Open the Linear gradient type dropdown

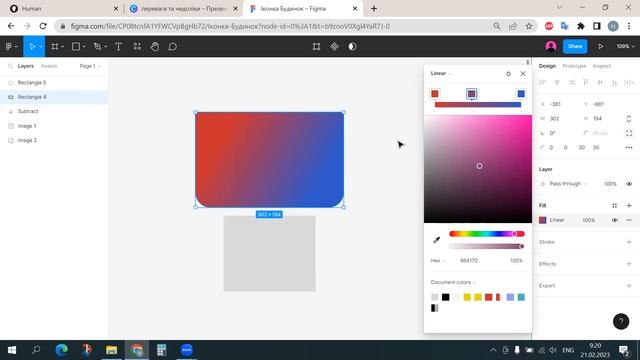click(x=441, y=73)
